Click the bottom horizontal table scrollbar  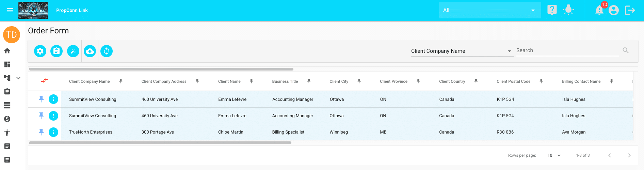pos(160,143)
